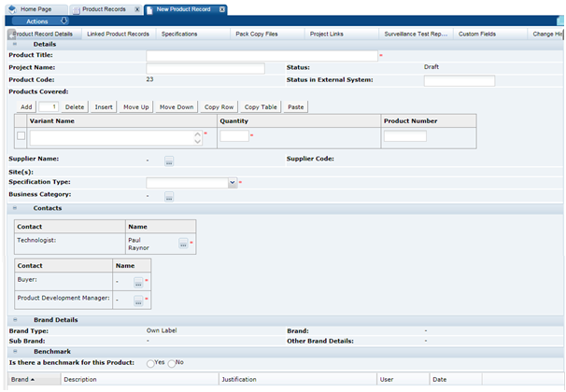Switch to the Home Page tab
566x392 pixels.
coord(36,9)
